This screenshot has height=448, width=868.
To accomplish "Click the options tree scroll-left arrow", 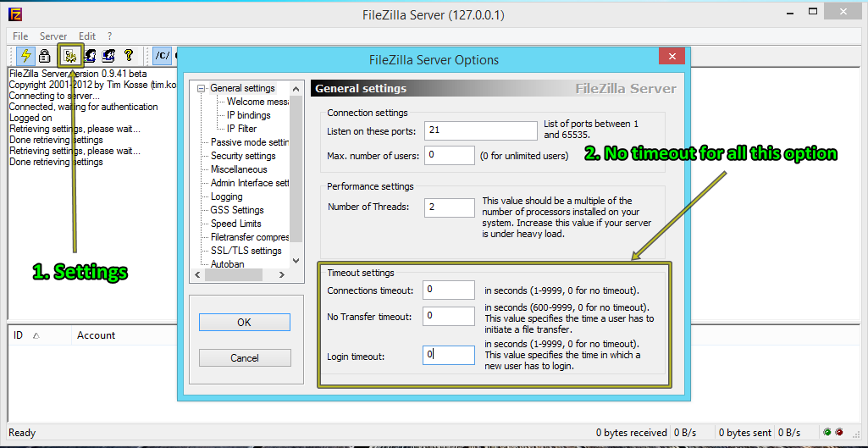I will click(x=197, y=274).
